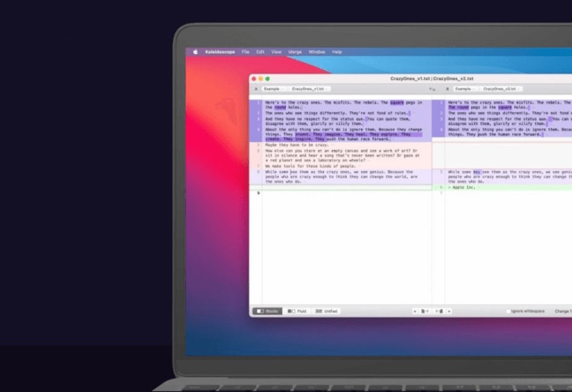The height and width of the screenshot is (392, 572).
Task: Open the Apple menu
Action: [x=195, y=52]
